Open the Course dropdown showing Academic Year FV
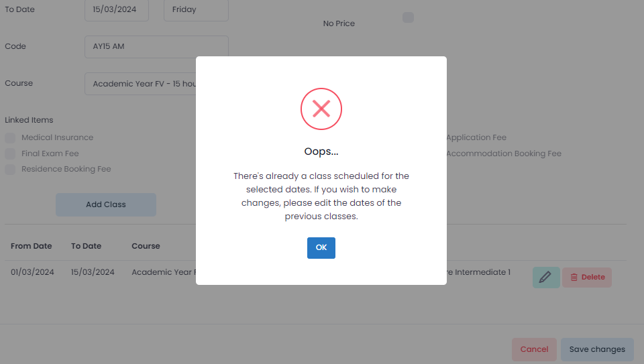This screenshot has width=644, height=364. (x=141, y=84)
